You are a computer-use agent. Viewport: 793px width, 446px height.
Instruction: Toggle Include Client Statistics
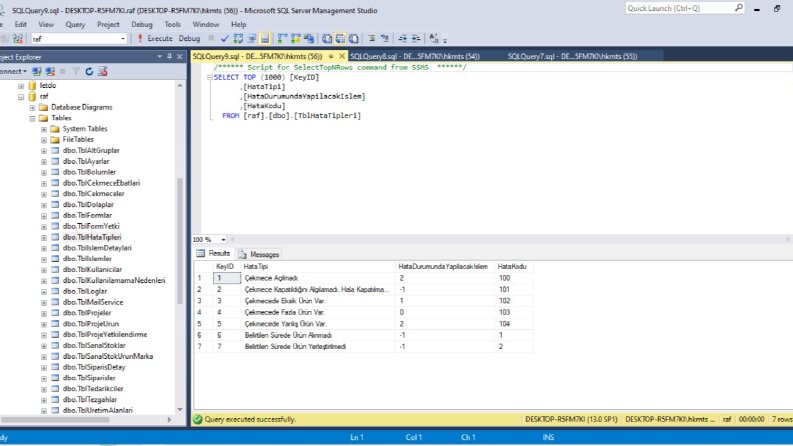coord(309,38)
